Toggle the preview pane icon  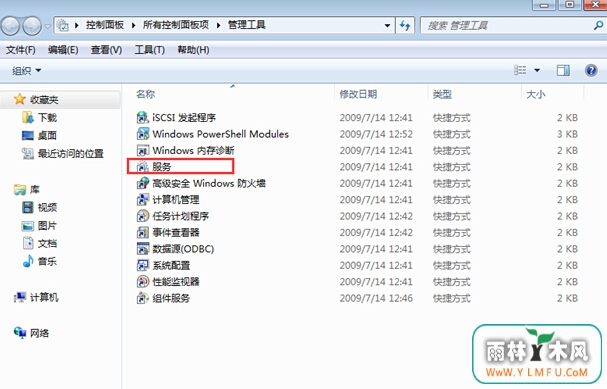tap(563, 70)
